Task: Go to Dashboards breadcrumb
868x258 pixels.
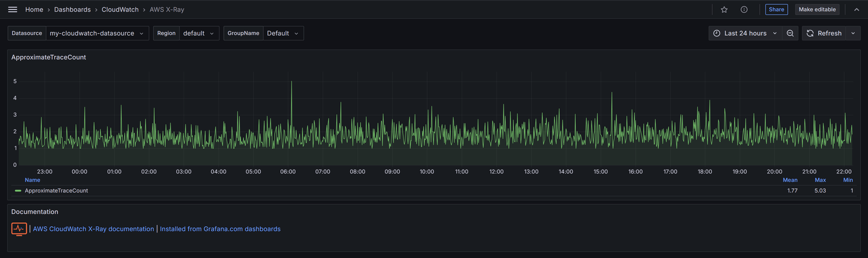Action: 72,9
